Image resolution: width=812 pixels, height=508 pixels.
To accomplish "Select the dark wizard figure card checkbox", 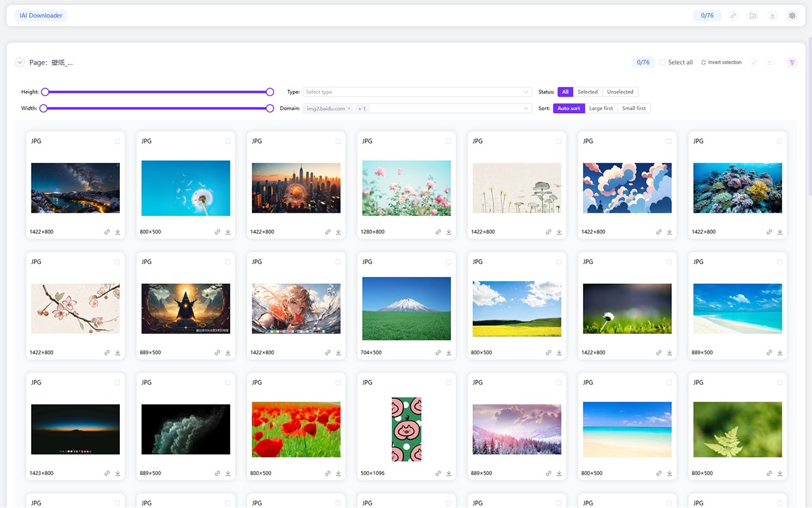I will point(228,262).
